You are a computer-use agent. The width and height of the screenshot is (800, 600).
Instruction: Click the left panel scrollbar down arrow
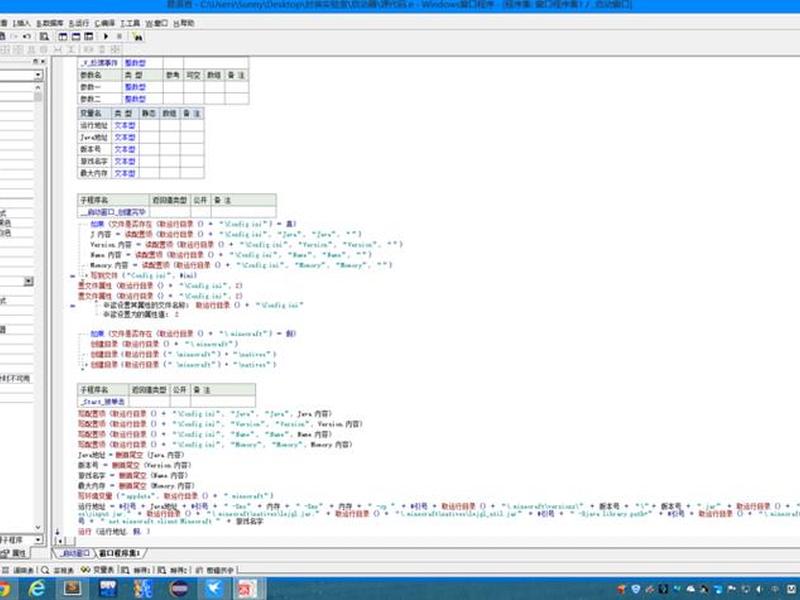pos(38,527)
